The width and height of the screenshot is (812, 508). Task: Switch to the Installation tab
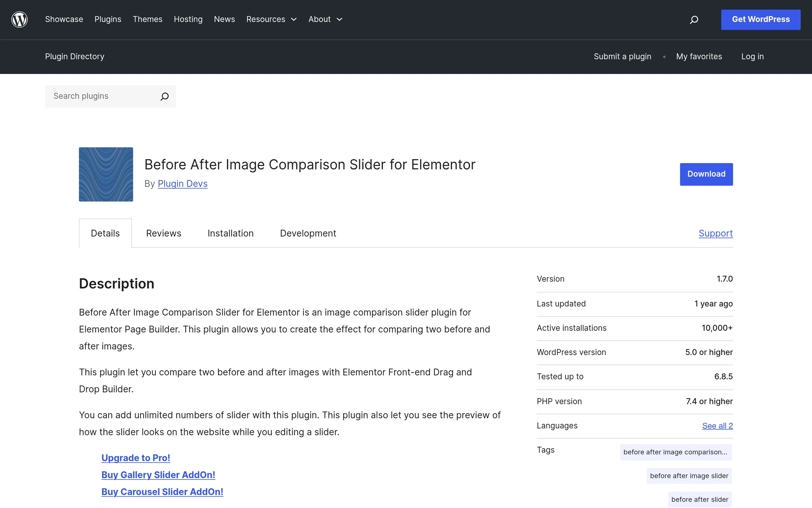pyautogui.click(x=231, y=233)
